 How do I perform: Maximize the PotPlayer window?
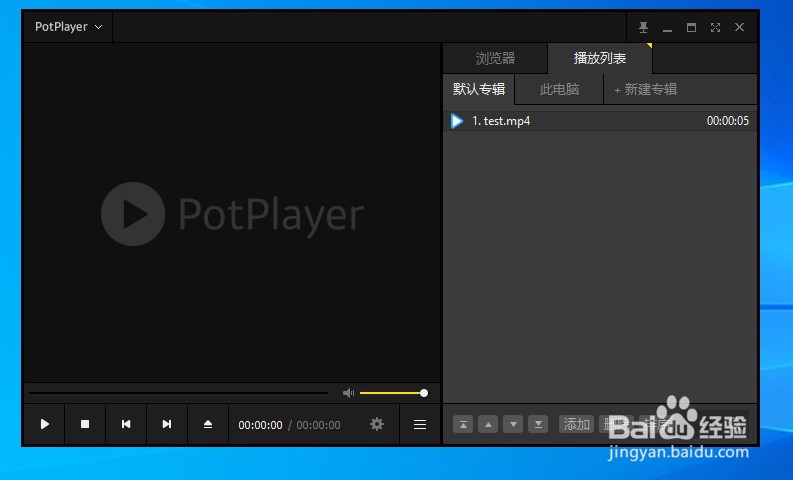691,27
